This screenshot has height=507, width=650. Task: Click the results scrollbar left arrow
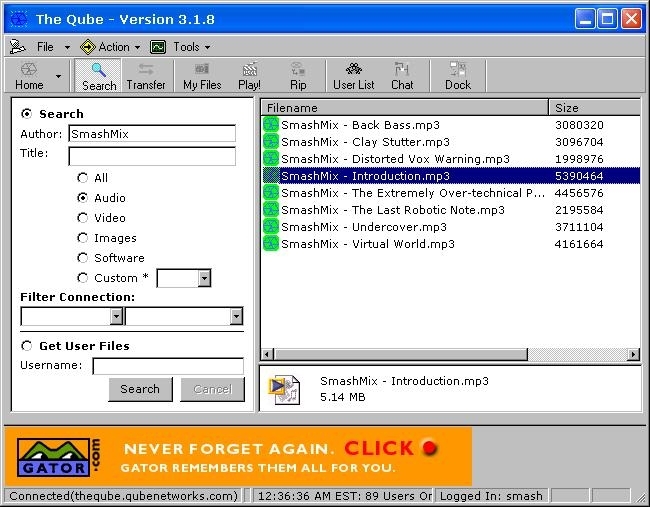[267, 354]
